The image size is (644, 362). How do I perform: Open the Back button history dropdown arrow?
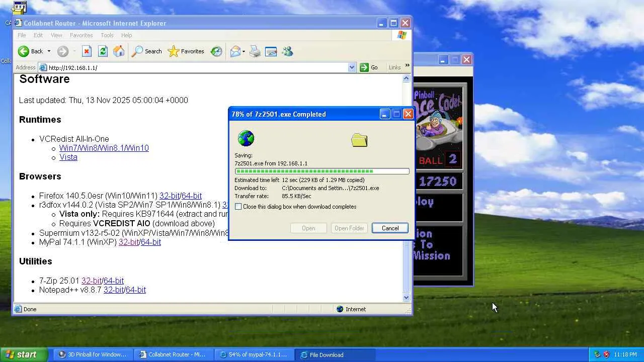point(49,51)
